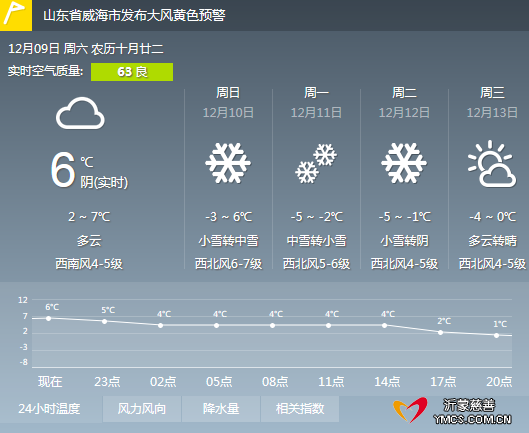
Task: Click the YMCS.COM.CN website text
Action: pos(472,419)
